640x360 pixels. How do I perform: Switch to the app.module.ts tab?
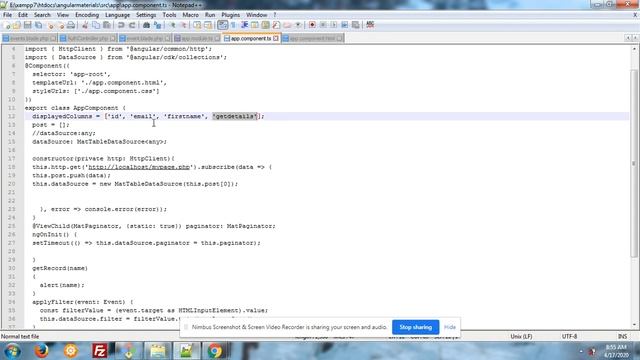pyautogui.click(x=197, y=38)
